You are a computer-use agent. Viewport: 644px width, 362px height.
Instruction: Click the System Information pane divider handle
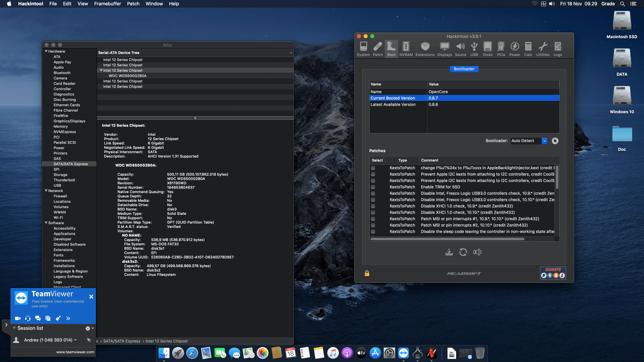(x=195, y=118)
